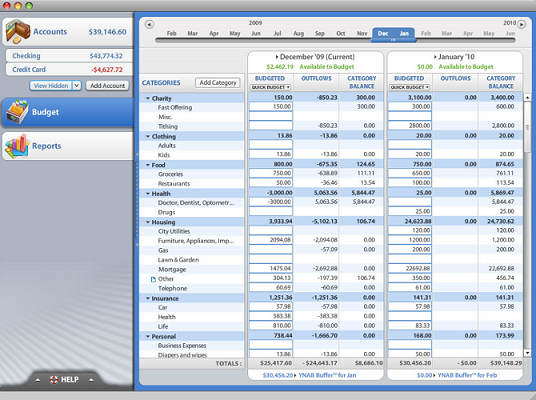
Task: Select the Checking account
Action: pos(69,56)
